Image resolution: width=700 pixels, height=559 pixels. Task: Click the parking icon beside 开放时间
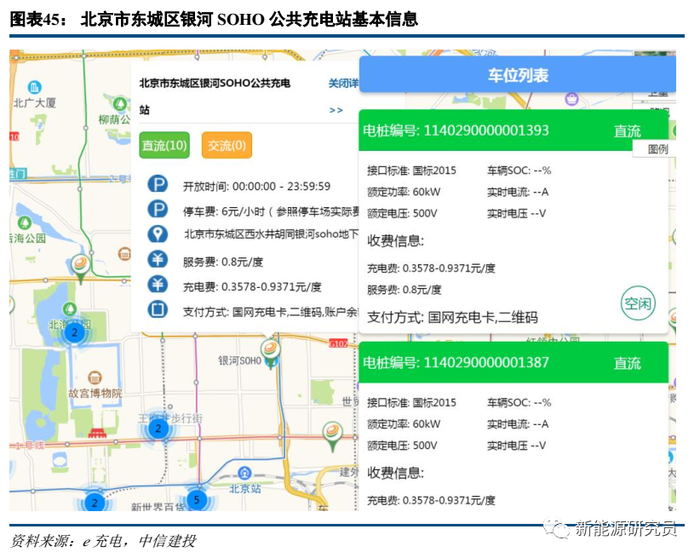tap(158, 184)
